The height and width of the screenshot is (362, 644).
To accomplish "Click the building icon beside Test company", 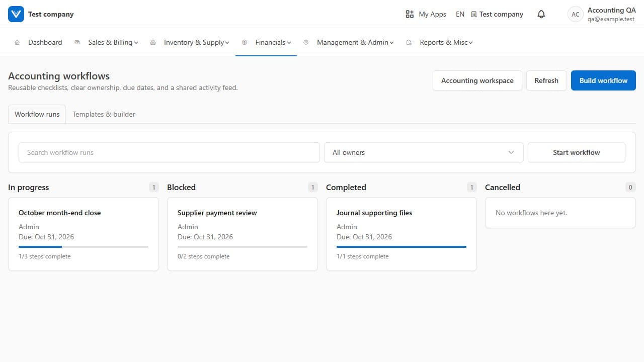I will click(473, 14).
